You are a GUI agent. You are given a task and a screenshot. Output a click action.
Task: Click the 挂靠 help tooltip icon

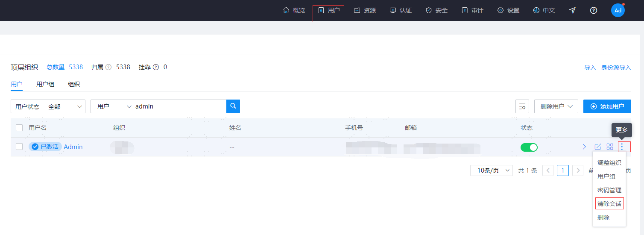(x=156, y=67)
